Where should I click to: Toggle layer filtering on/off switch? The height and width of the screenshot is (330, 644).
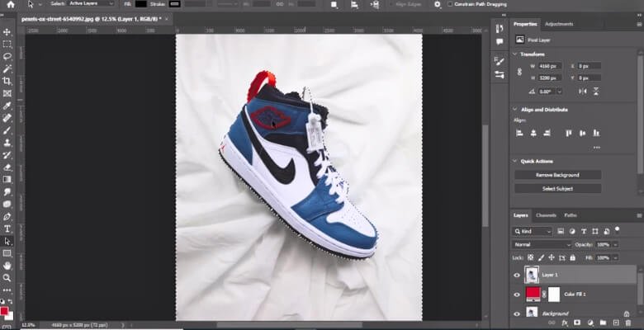coord(617,229)
